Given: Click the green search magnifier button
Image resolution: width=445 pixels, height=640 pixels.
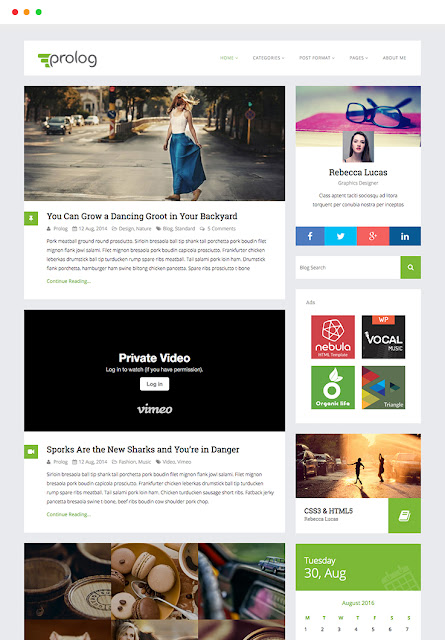Looking at the screenshot, I should pyautogui.click(x=411, y=267).
